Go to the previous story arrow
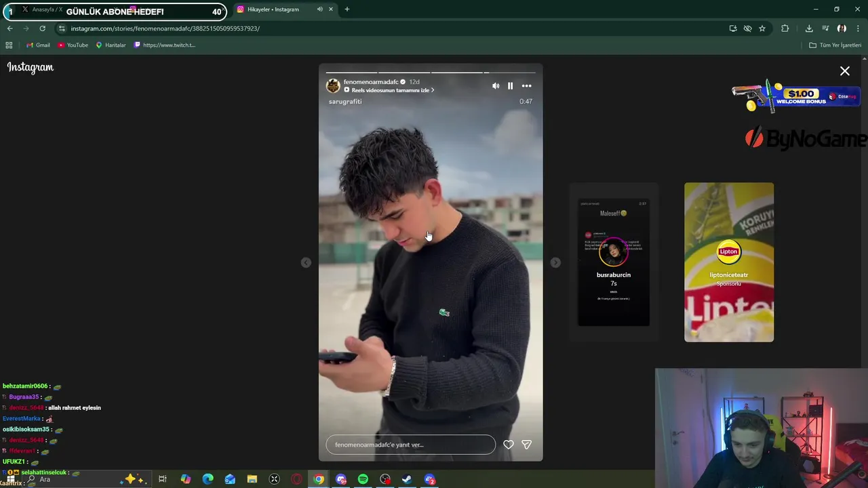This screenshot has height=488, width=868. click(x=306, y=263)
